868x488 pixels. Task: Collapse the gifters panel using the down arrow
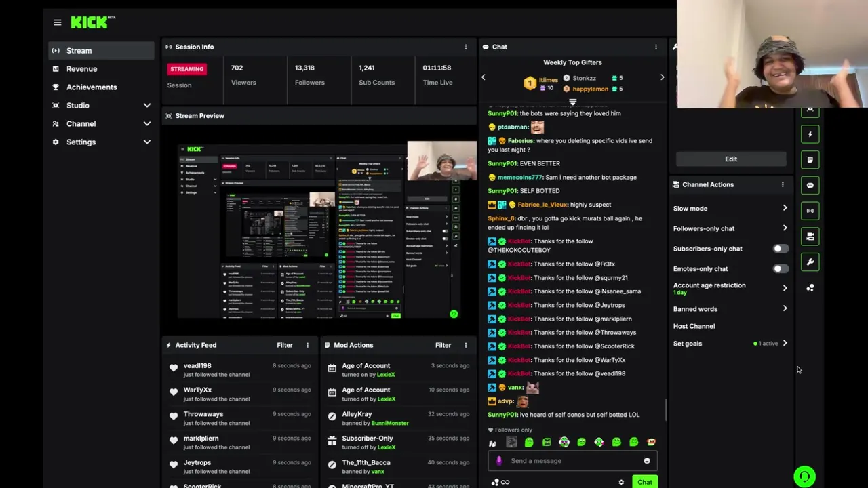572,102
